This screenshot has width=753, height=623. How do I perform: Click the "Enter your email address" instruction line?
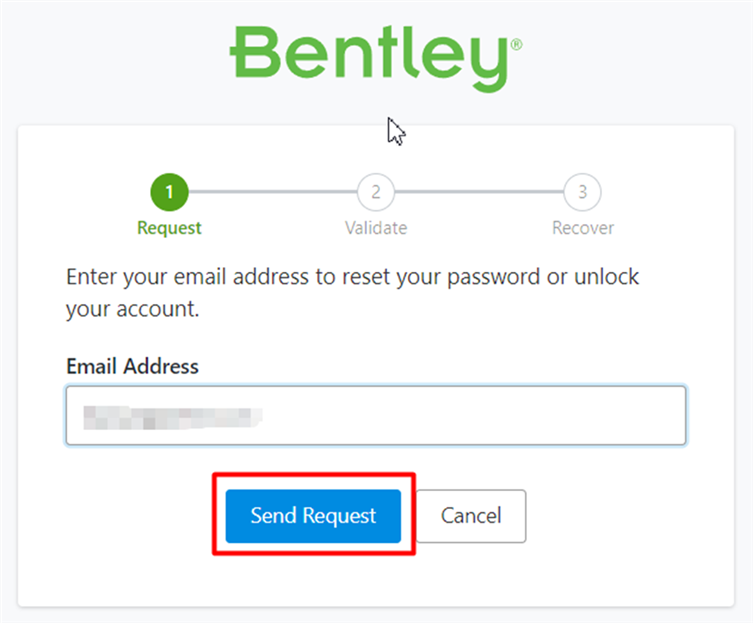352,276
